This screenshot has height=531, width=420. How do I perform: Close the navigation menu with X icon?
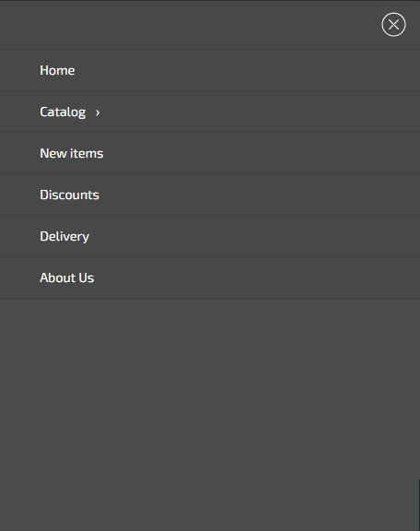point(393,25)
